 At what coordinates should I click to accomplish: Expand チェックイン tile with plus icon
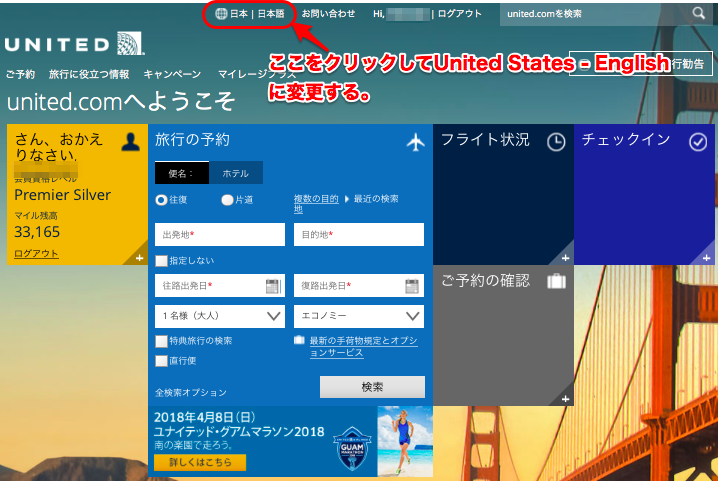pyautogui.click(x=707, y=258)
